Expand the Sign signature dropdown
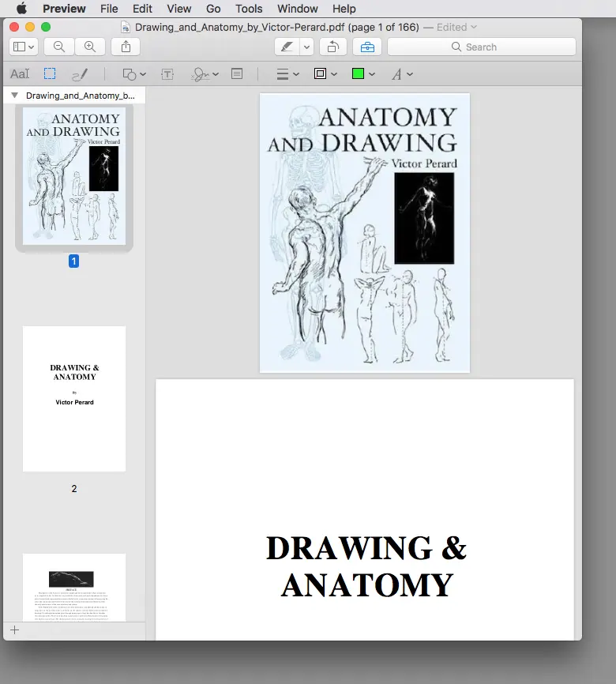This screenshot has width=616, height=684. tap(205, 74)
